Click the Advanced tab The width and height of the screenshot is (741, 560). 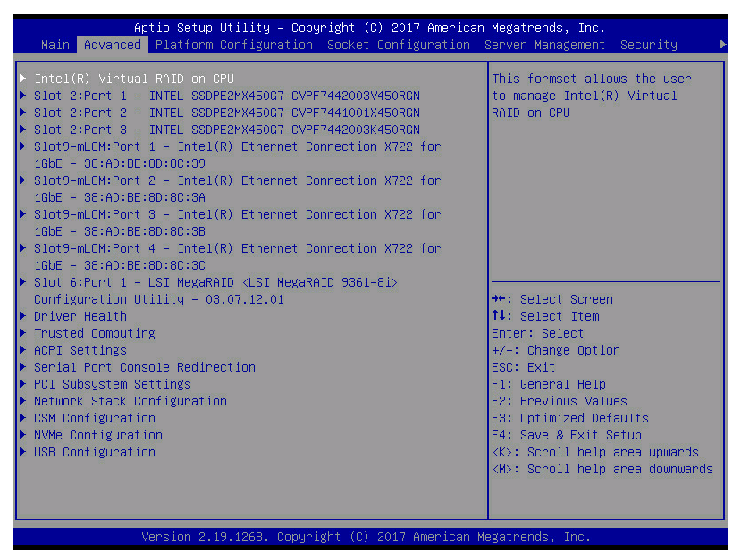pyautogui.click(x=113, y=45)
